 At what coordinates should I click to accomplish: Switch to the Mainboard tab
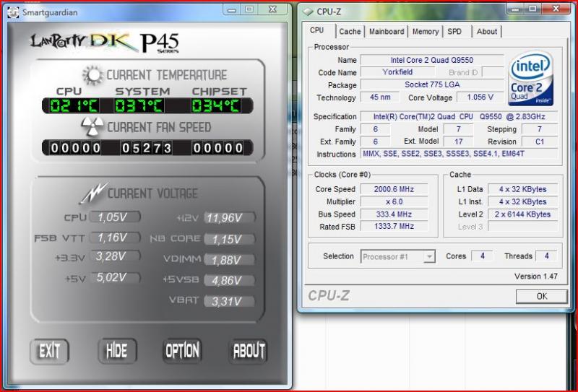click(x=387, y=32)
